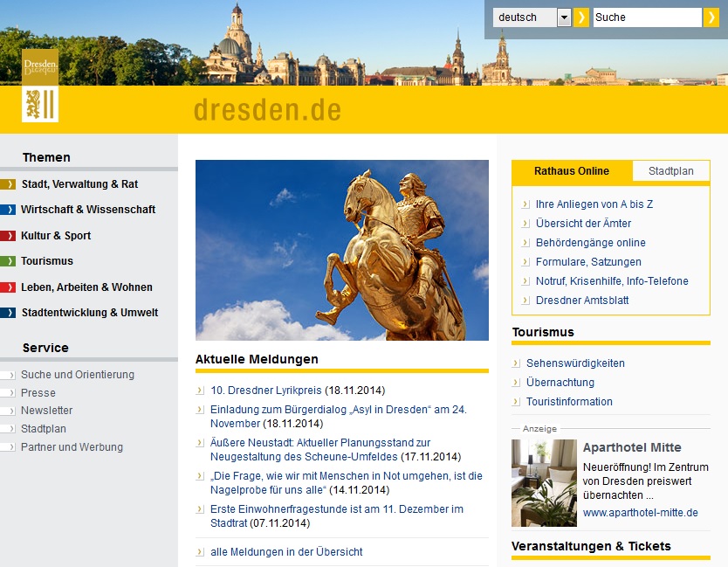Click the Aparthotel Mitte ad thumbnail

pyautogui.click(x=544, y=483)
